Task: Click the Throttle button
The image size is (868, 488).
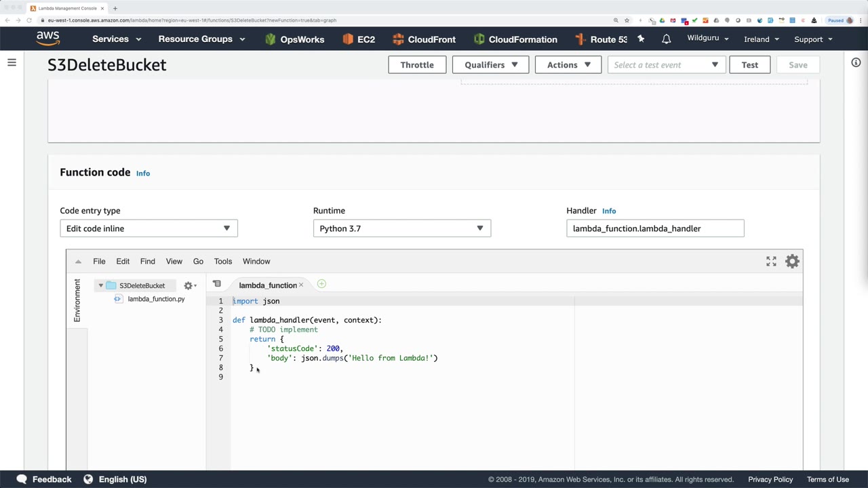Action: pos(416,65)
